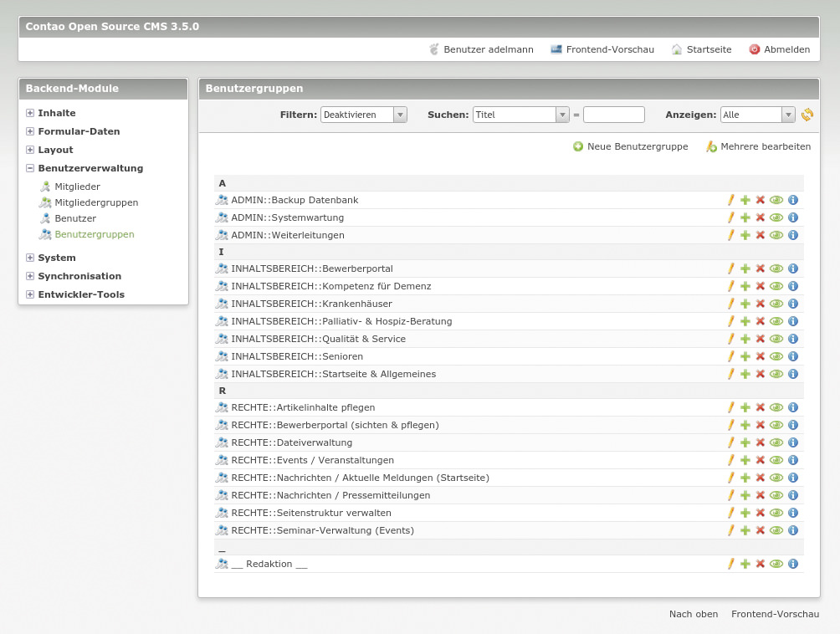The width and height of the screenshot is (840, 634).
Task: Collapse the Benutzerverwaltung module section
Action: tap(30, 168)
